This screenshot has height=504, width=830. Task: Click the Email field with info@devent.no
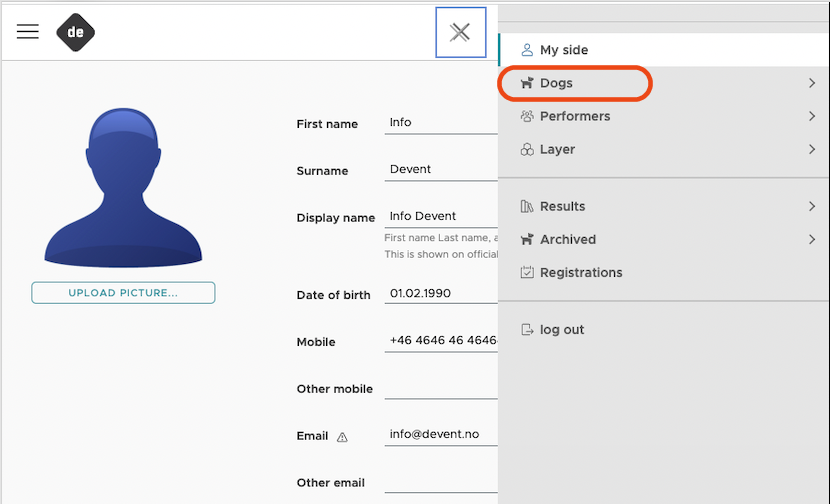[441, 435]
